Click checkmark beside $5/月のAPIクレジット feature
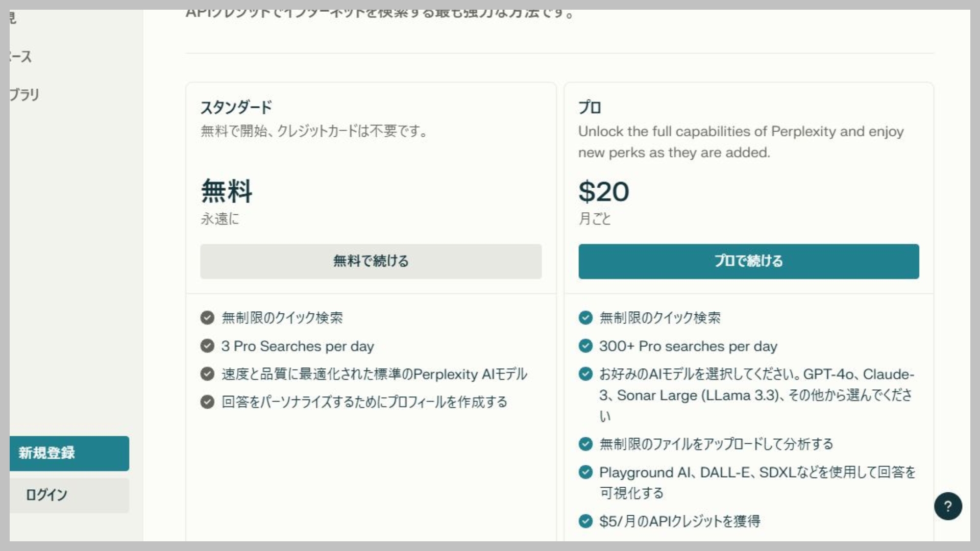This screenshot has width=980, height=551. click(x=585, y=522)
